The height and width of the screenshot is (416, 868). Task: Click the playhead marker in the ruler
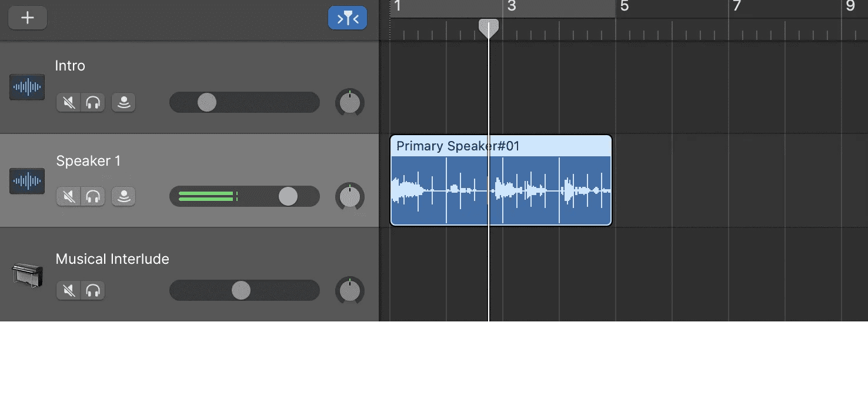click(489, 28)
